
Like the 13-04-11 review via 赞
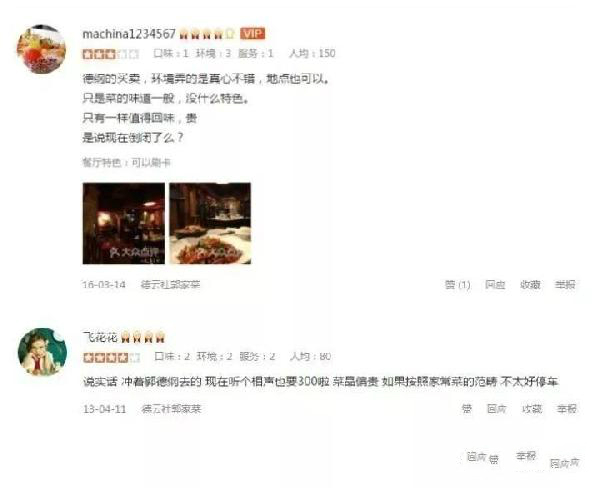point(466,409)
